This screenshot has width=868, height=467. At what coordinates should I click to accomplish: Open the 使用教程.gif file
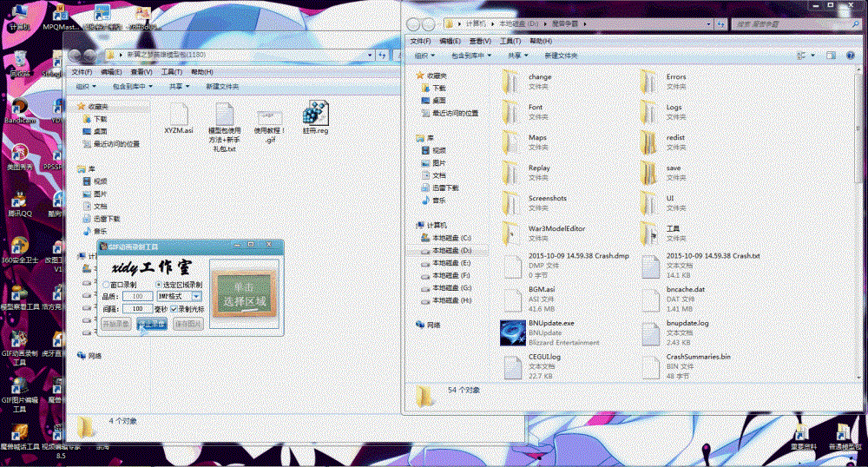(x=268, y=120)
